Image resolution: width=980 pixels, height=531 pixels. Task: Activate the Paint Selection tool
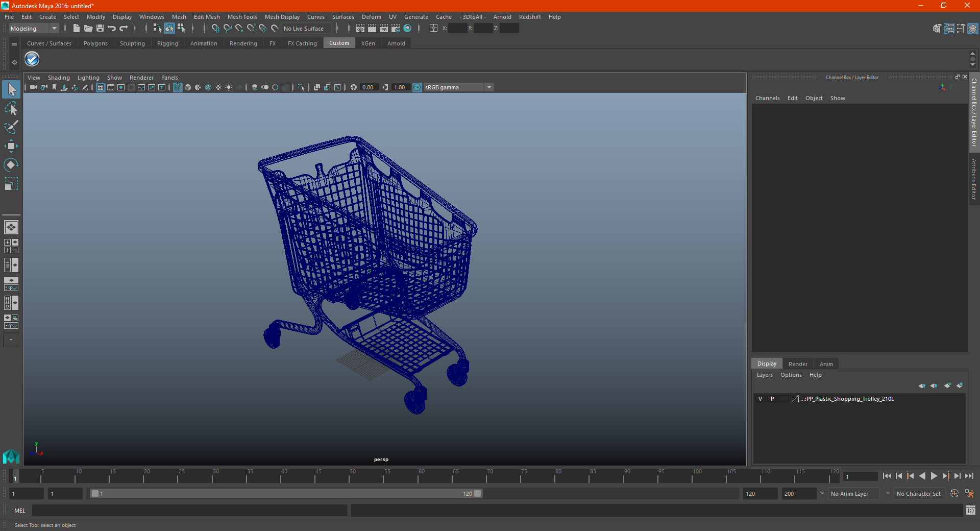[x=11, y=127]
